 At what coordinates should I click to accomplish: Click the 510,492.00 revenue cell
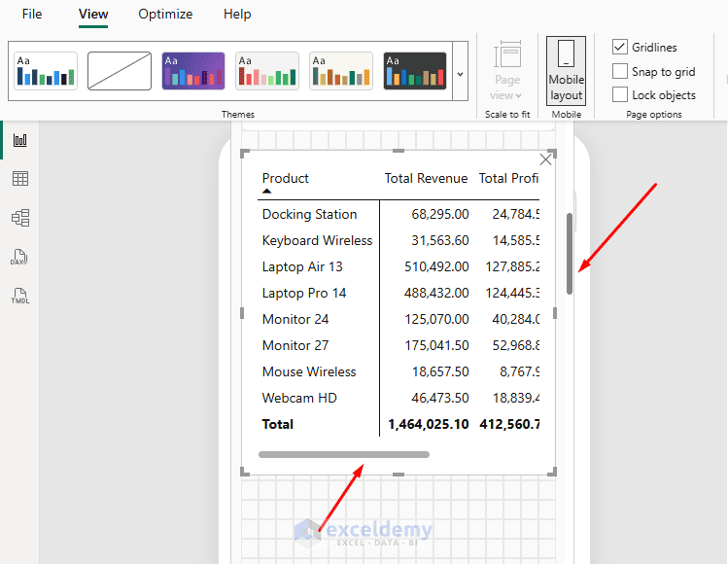tap(436, 266)
